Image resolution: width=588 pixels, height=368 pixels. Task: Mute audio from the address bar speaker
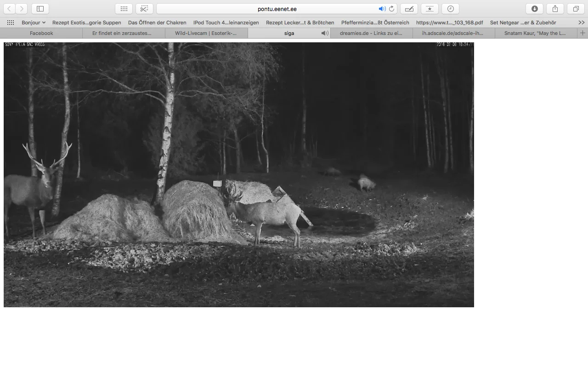point(382,9)
